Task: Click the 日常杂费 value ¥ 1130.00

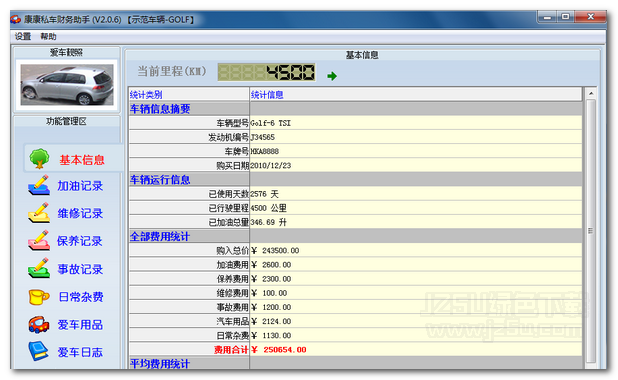Action: tap(271, 336)
